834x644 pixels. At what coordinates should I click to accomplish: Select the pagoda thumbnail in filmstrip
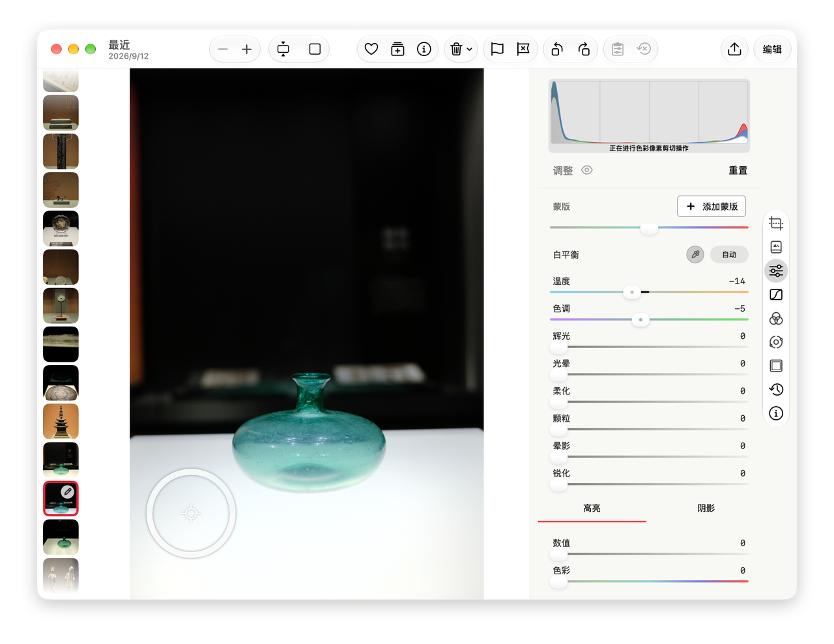[x=61, y=421]
